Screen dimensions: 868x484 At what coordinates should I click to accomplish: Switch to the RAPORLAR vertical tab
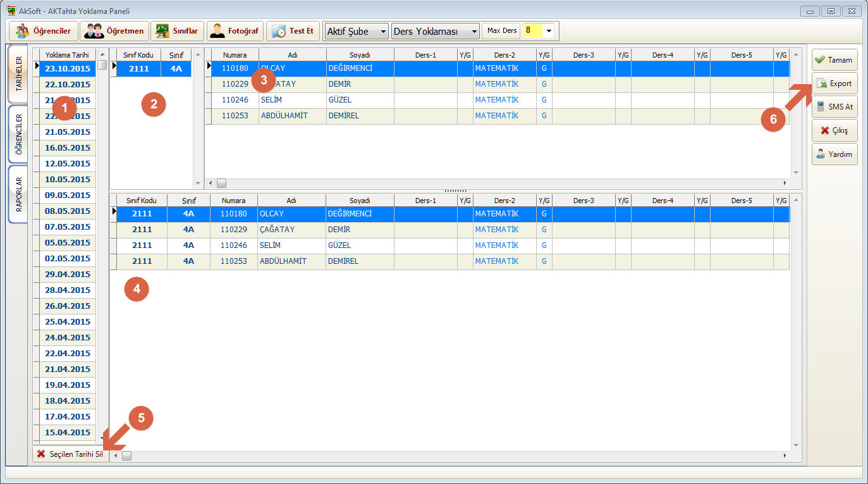18,194
